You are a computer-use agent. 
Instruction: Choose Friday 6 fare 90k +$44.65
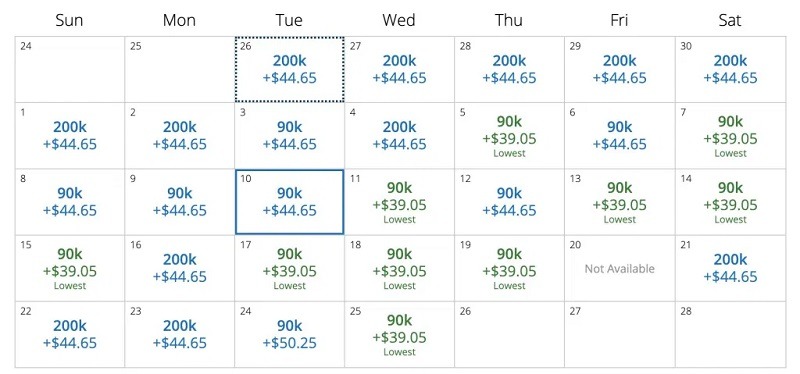pos(619,136)
